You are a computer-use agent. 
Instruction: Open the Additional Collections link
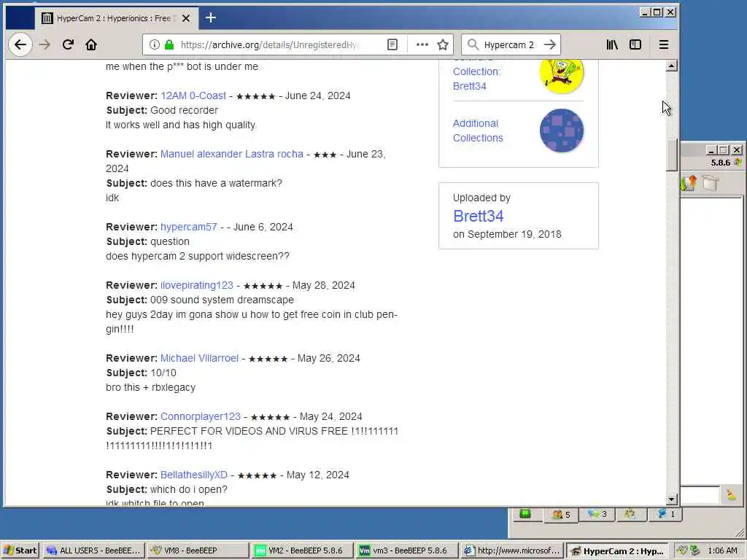478,131
